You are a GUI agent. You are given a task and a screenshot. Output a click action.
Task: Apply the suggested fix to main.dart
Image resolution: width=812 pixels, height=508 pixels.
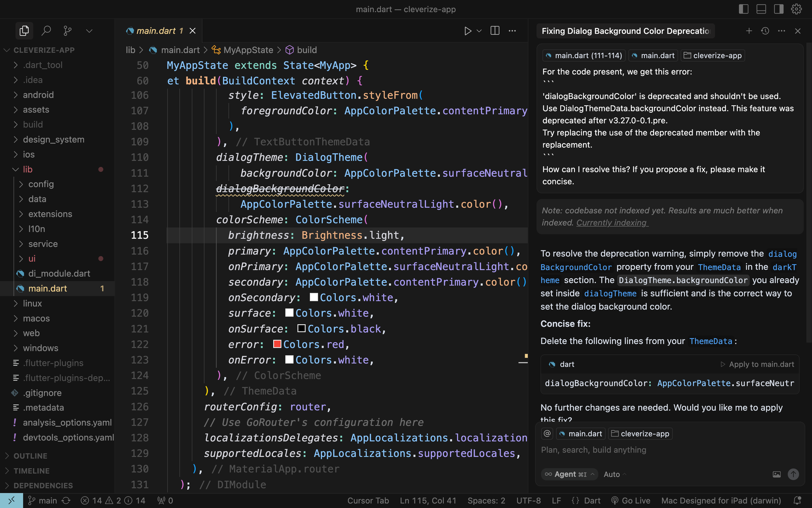click(x=757, y=364)
